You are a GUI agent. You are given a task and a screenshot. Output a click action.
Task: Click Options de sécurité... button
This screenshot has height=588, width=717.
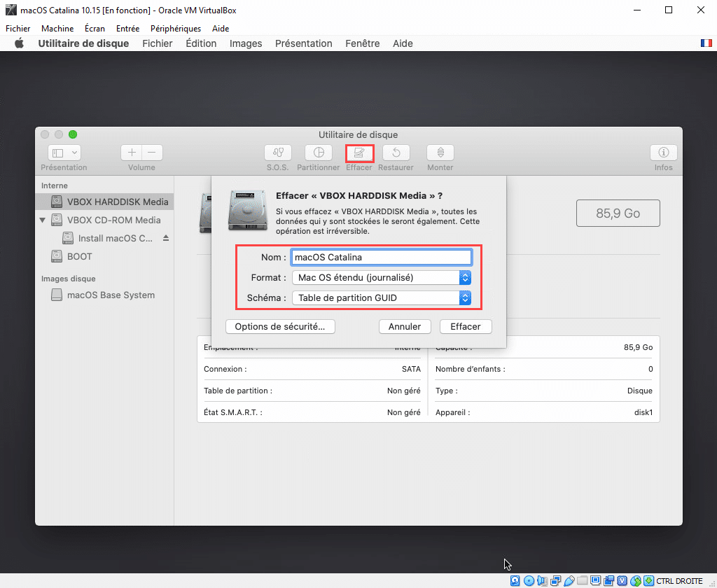point(280,326)
